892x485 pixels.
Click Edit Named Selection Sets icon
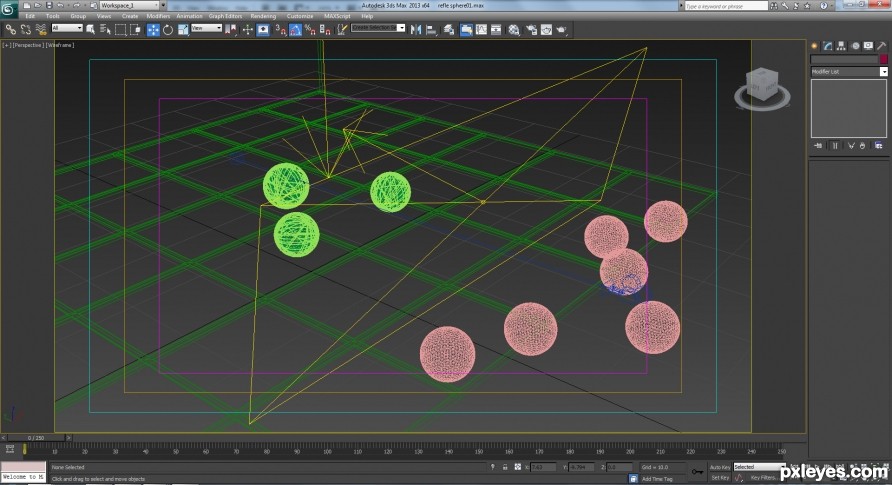coord(341,30)
